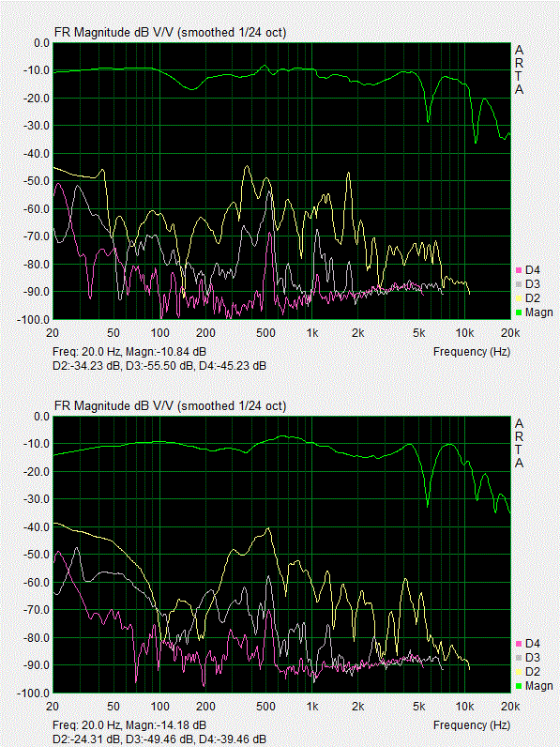Click the gray D3 swatch in bottom legend
This screenshot has width=560, height=747.
(519, 658)
